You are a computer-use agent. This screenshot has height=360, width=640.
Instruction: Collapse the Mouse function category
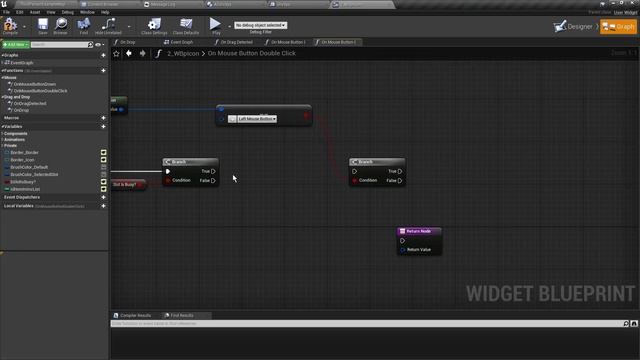coord(2,78)
